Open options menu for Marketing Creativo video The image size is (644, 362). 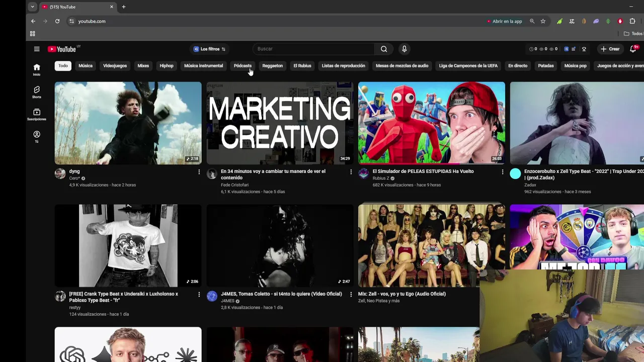click(351, 172)
